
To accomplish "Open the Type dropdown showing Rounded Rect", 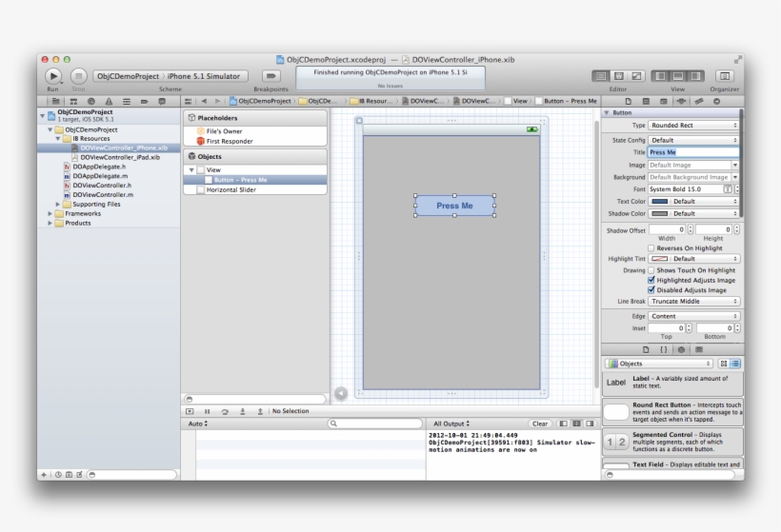I will (693, 126).
